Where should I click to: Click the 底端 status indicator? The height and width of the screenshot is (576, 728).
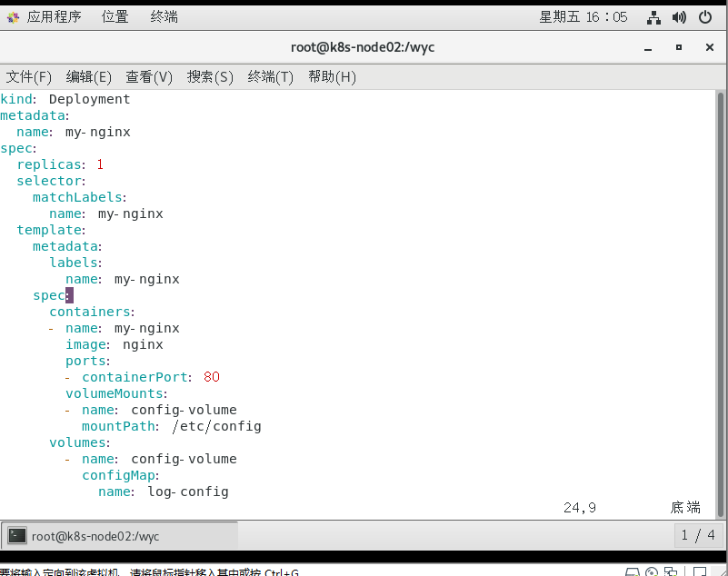click(685, 507)
